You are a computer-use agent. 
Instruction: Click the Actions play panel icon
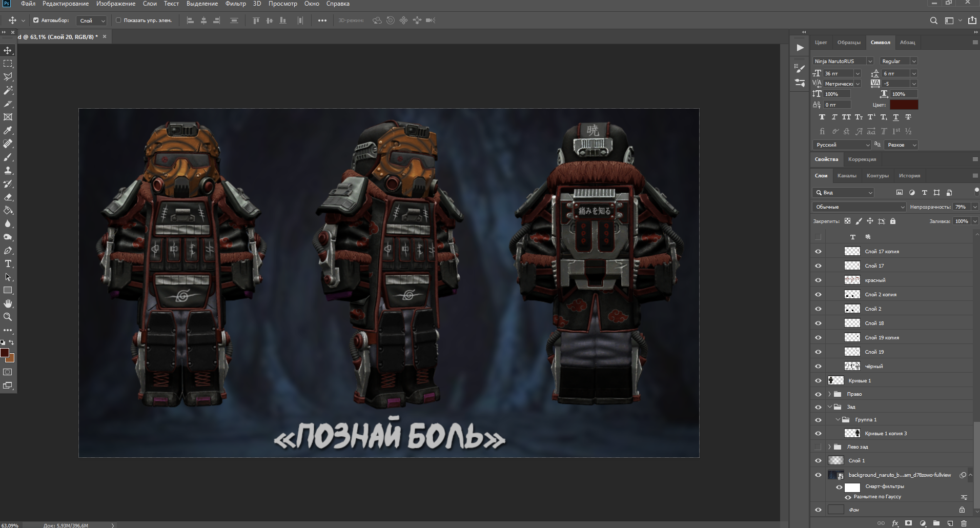point(800,48)
